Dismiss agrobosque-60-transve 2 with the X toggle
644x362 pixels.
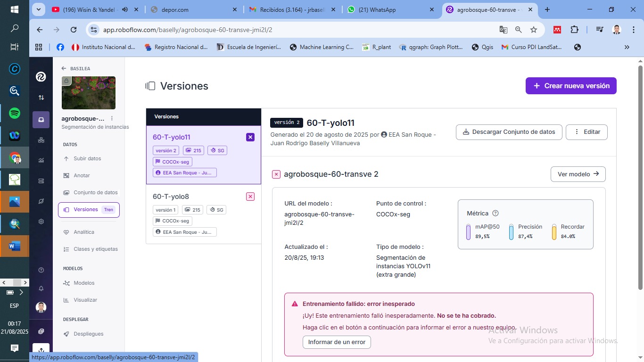pyautogui.click(x=276, y=174)
